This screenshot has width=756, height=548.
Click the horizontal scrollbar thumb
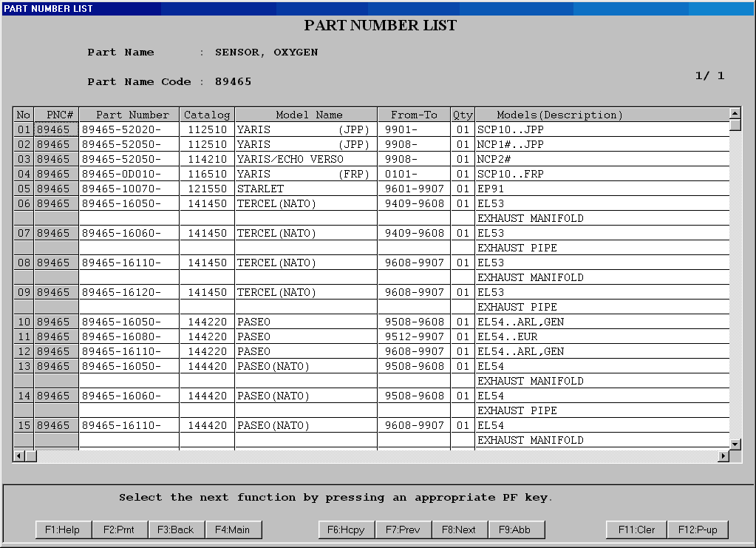pyautogui.click(x=31, y=456)
